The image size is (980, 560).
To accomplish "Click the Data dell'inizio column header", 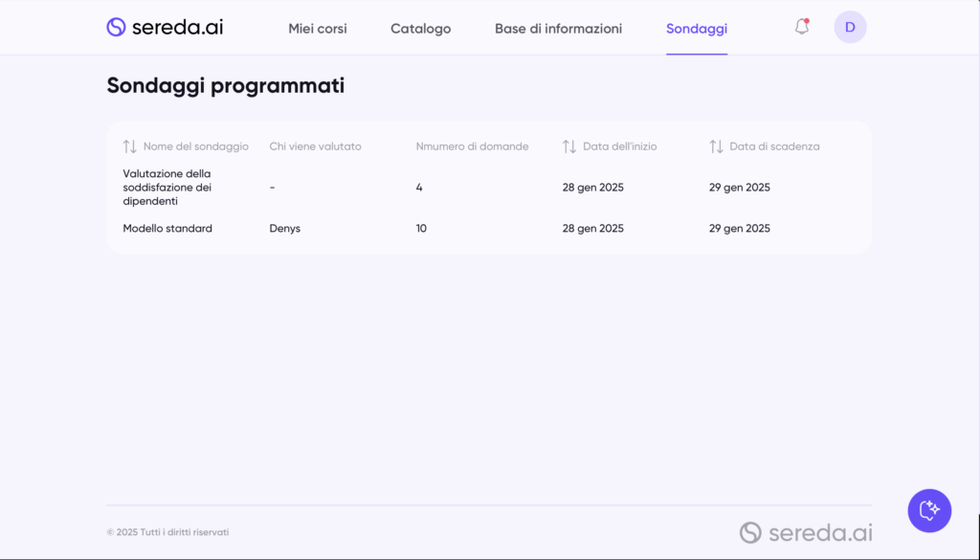I will pyautogui.click(x=619, y=146).
